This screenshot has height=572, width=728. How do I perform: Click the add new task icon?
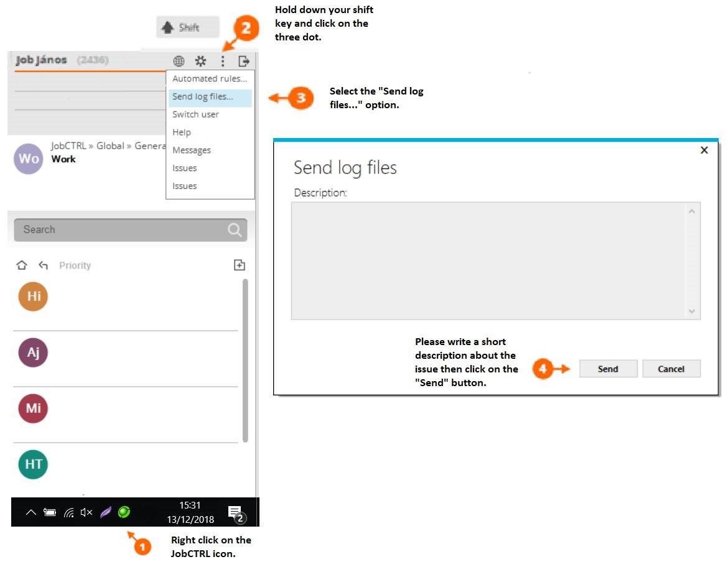coord(239,265)
